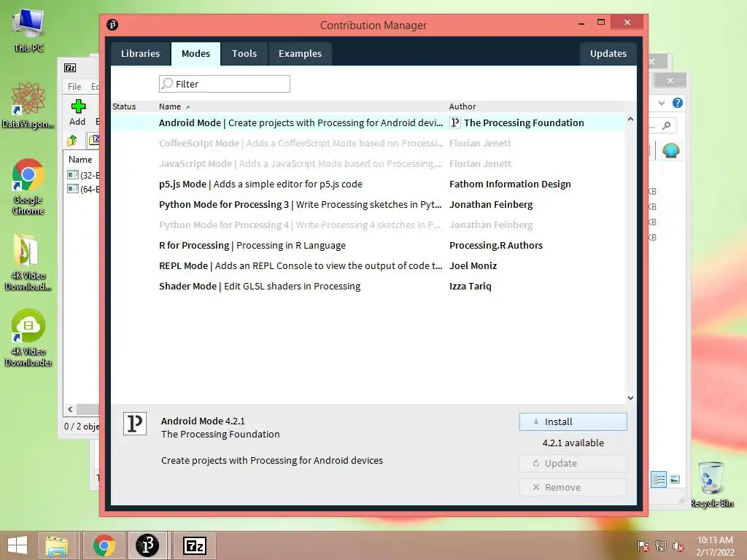The image size is (747, 560).
Task: Click the Add button in 7-Zip window
Action: [77, 112]
